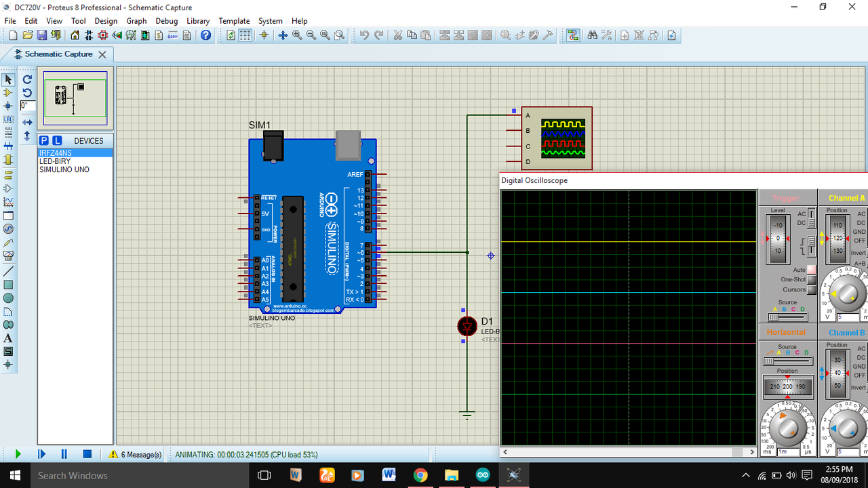Stop the simulation
The height and width of the screenshot is (488, 868).
(87, 454)
